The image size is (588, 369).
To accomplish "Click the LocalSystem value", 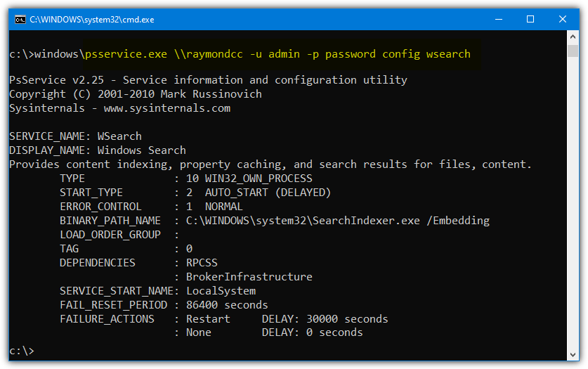I will (221, 291).
